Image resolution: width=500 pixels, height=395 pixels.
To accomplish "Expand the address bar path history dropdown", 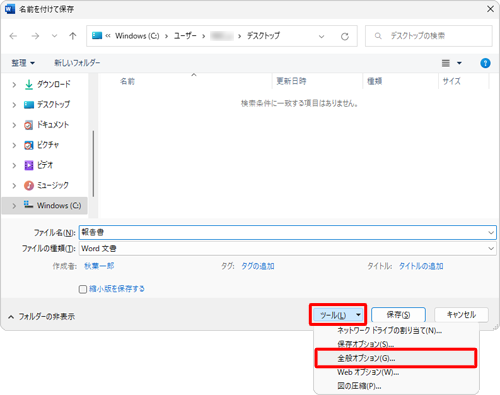I will coord(321,36).
